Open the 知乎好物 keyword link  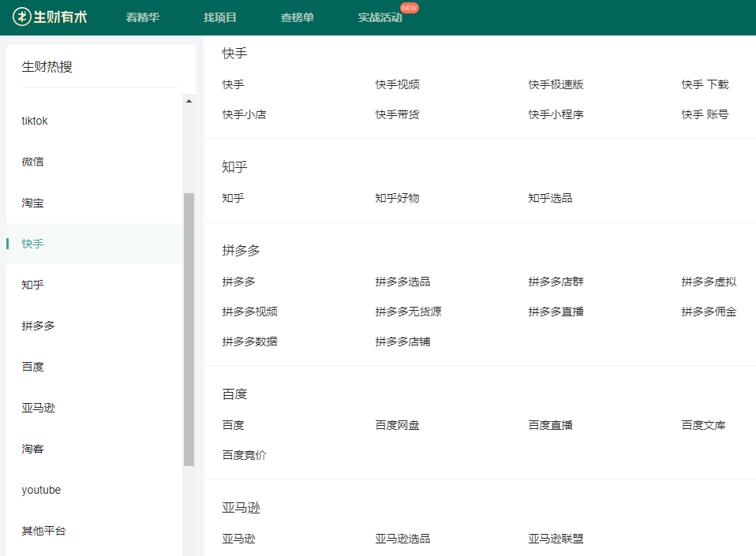397,198
